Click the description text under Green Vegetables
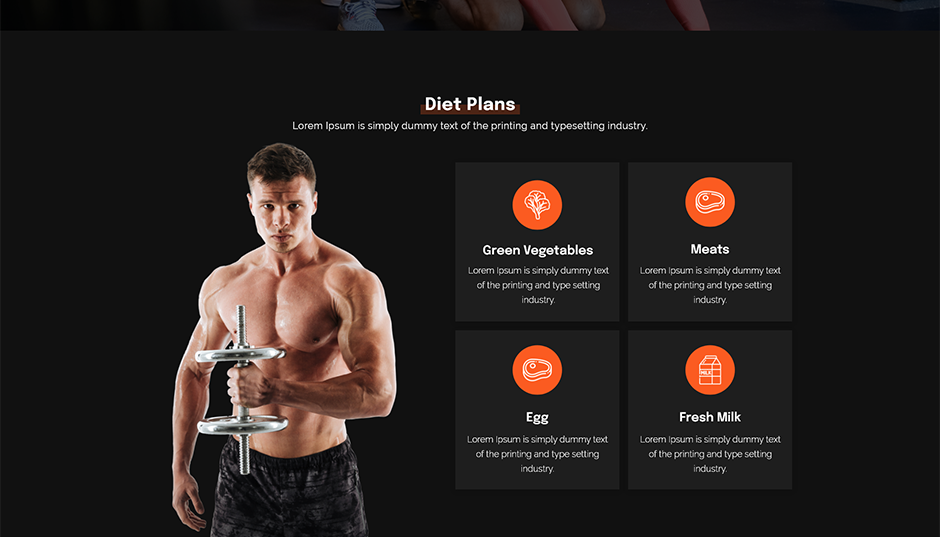Viewport: 940px width, 537px height. point(538,285)
